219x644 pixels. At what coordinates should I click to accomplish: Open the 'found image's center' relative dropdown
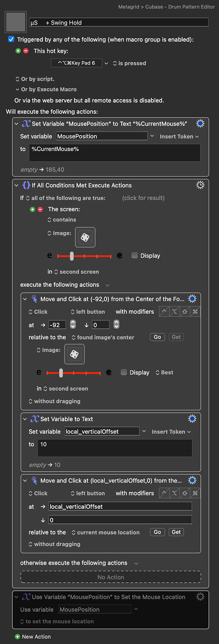(103, 337)
